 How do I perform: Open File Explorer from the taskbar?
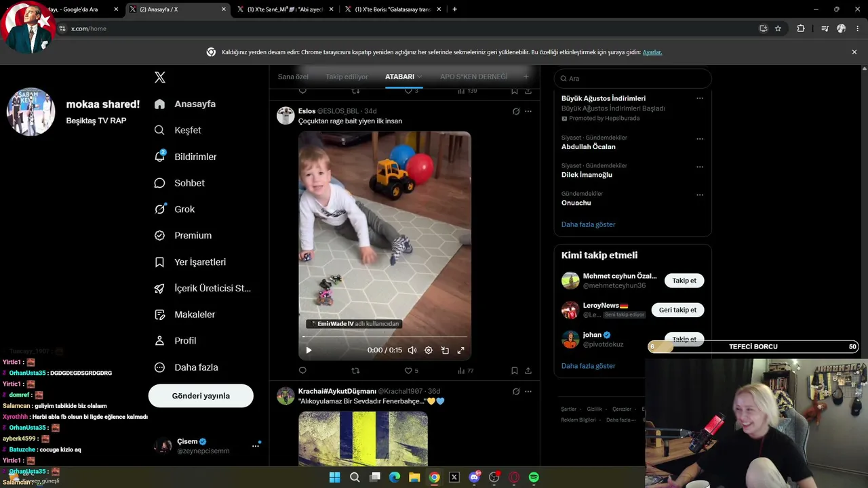[x=414, y=477]
